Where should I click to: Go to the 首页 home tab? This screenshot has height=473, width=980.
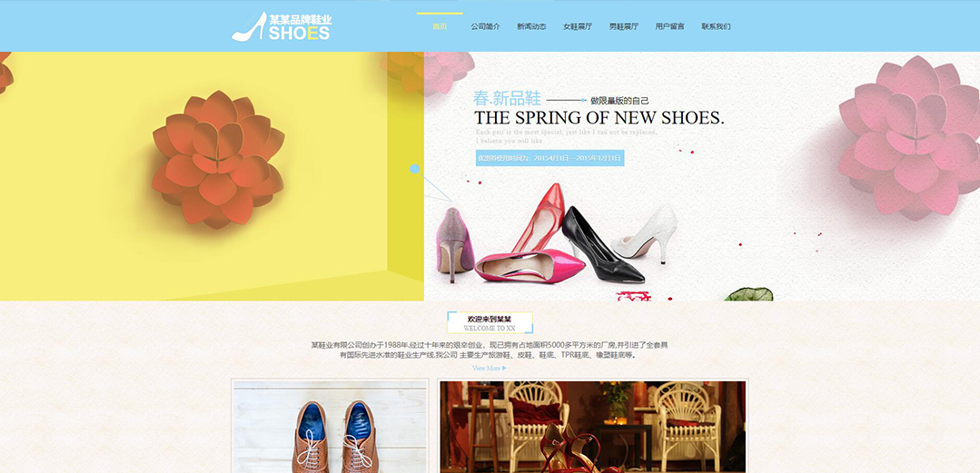click(440, 27)
